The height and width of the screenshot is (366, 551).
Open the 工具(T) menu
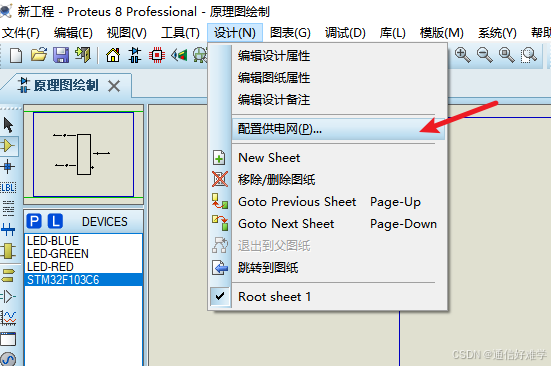(180, 33)
